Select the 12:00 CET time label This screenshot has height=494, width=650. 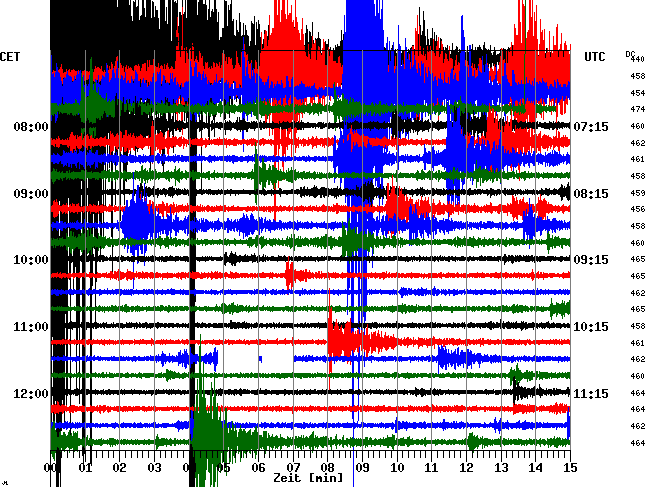31,393
